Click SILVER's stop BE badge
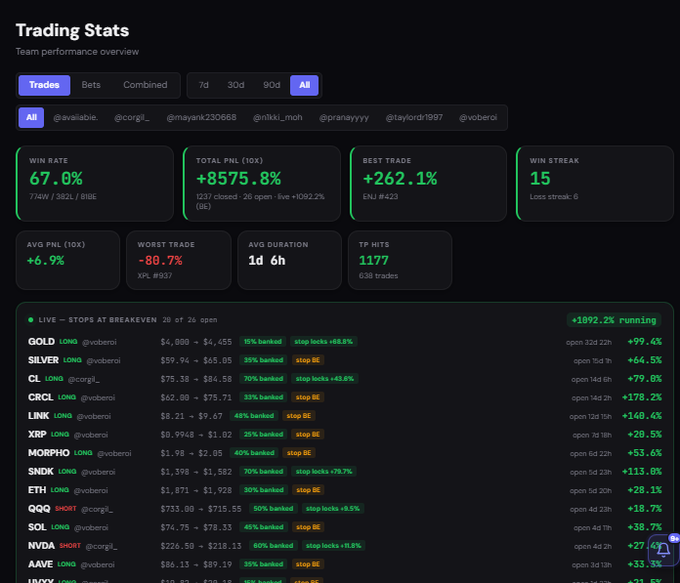Viewport: 680px width, 583px height. [x=307, y=360]
